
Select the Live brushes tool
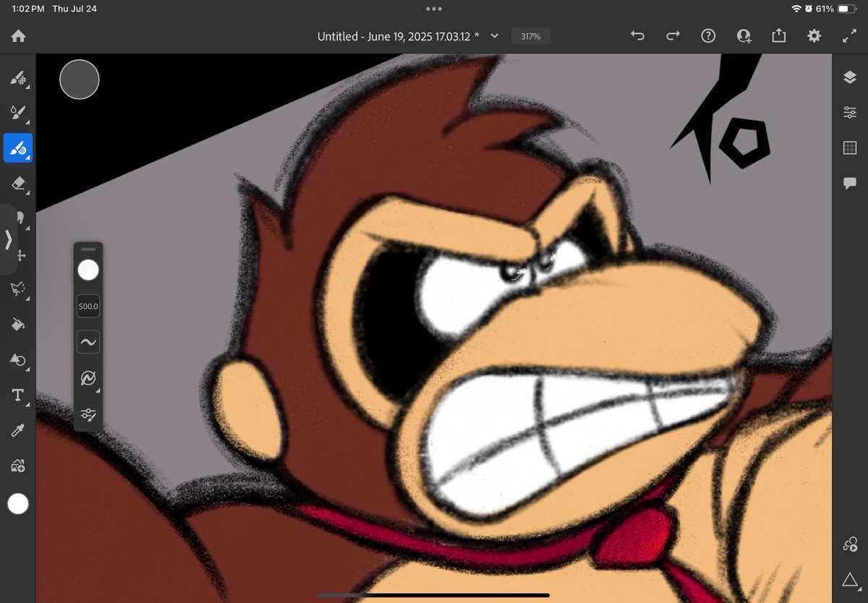coord(18,112)
